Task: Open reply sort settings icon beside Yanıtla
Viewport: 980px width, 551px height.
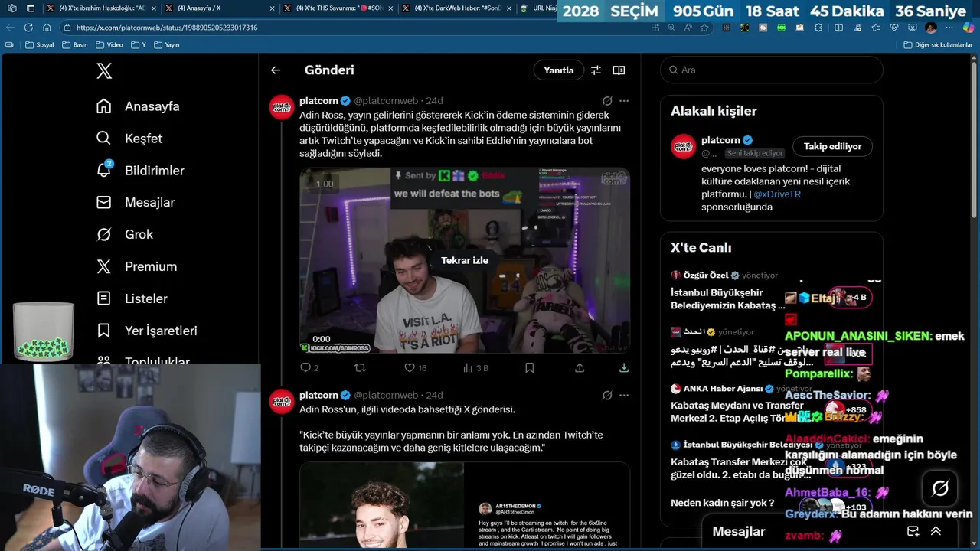Action: [596, 70]
